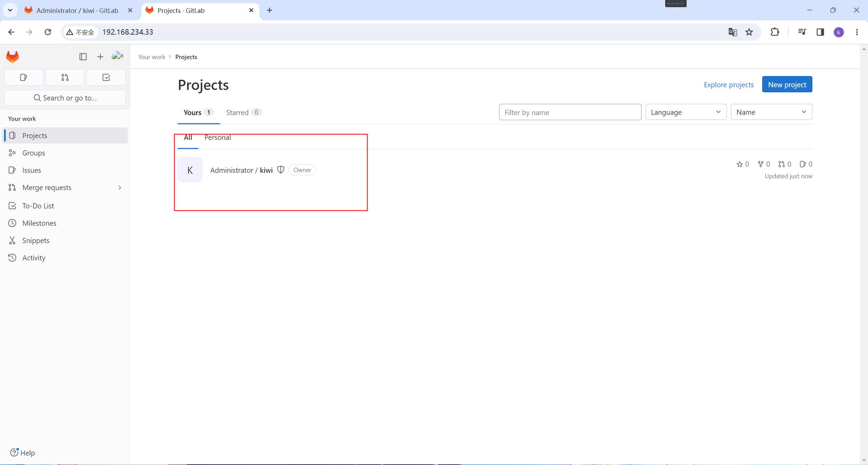
Task: Click Search or go to box
Action: pyautogui.click(x=65, y=98)
